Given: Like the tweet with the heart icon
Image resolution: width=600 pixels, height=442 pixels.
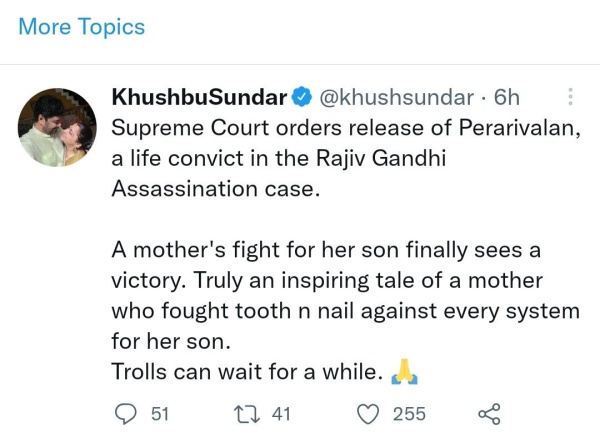Looking at the screenshot, I should pyautogui.click(x=369, y=413).
